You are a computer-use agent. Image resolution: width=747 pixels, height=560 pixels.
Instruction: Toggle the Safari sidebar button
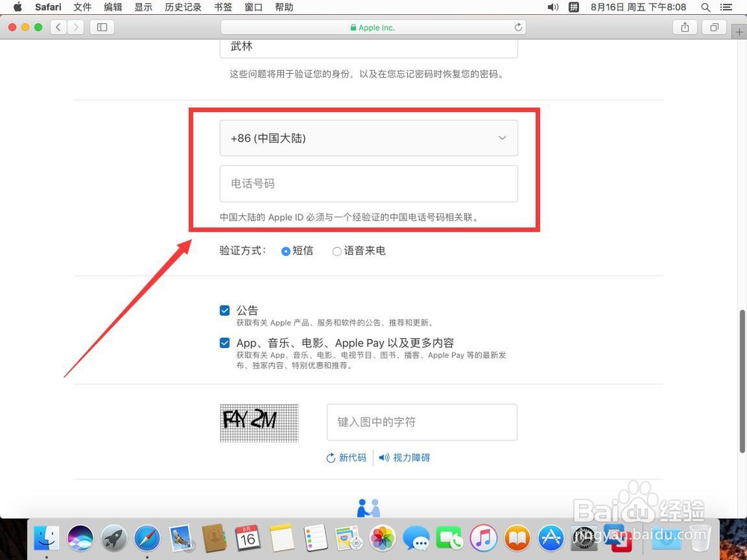102,27
